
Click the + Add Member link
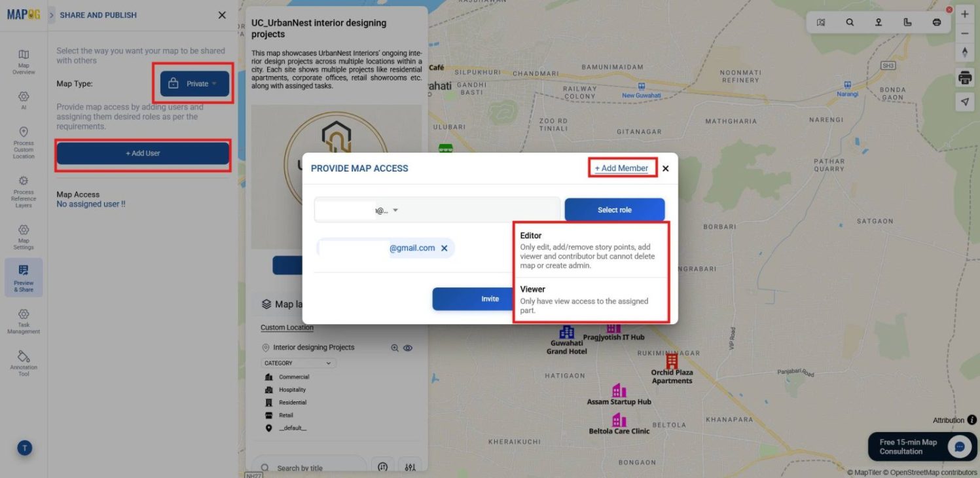[621, 168]
